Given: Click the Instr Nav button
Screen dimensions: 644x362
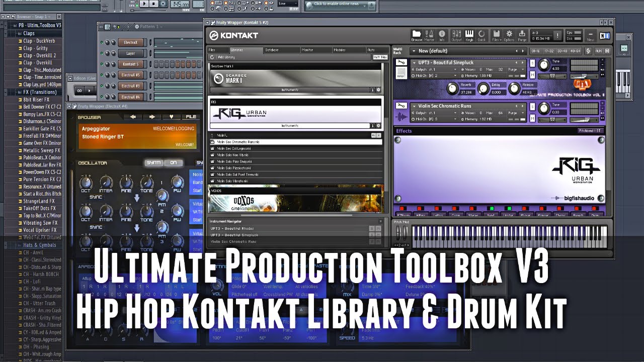Looking at the screenshot, I should [x=380, y=57].
